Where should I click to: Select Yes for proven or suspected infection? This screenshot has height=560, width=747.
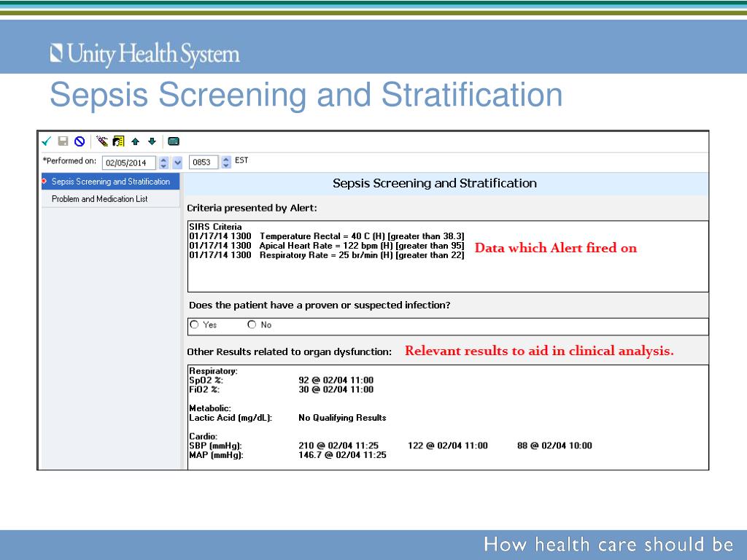coord(194,324)
